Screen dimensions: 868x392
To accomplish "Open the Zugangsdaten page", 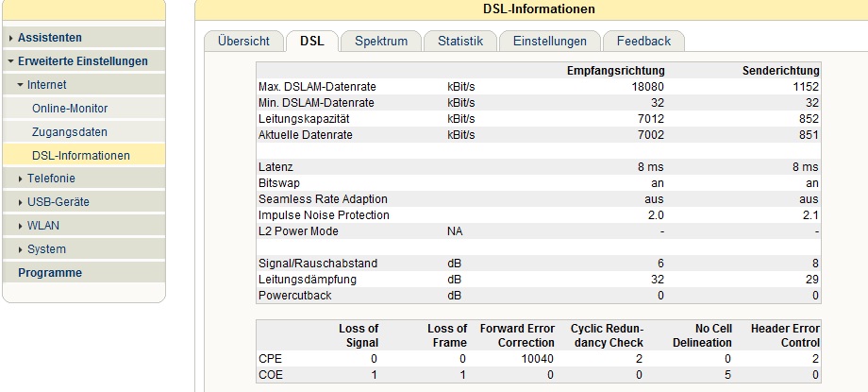I will pyautogui.click(x=70, y=132).
